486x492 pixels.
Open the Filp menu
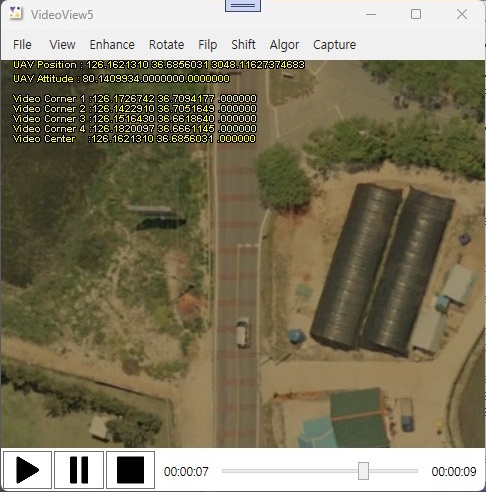[x=207, y=45]
